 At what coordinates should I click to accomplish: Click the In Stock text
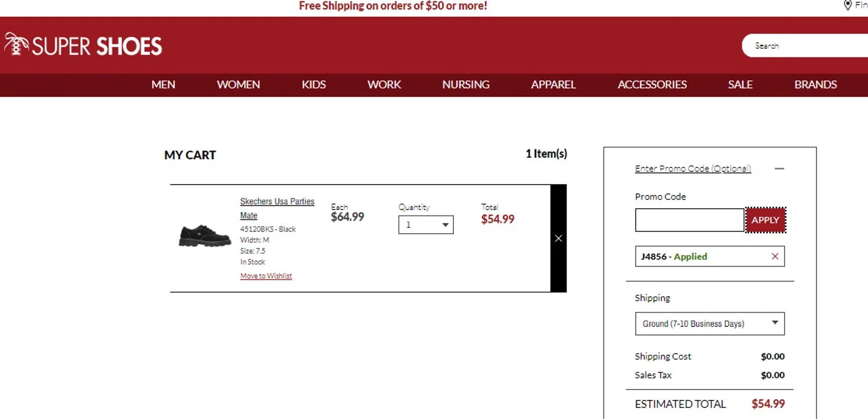tap(253, 262)
